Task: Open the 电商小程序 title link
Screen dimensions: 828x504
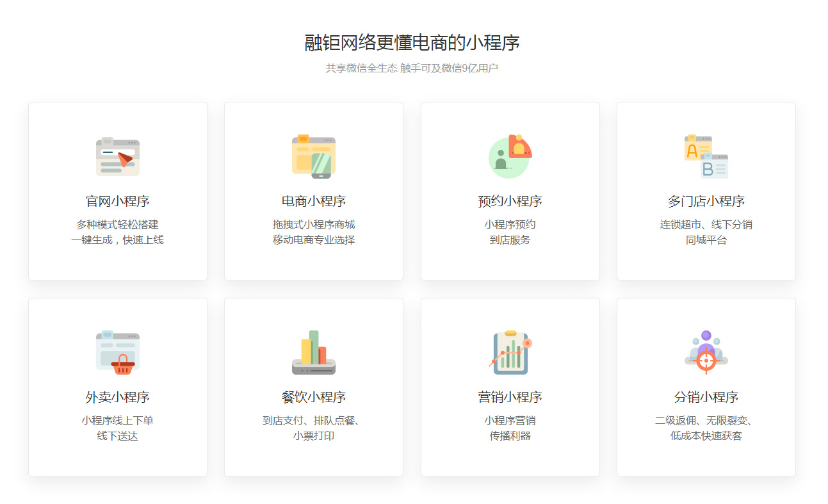Action: pyautogui.click(x=314, y=201)
